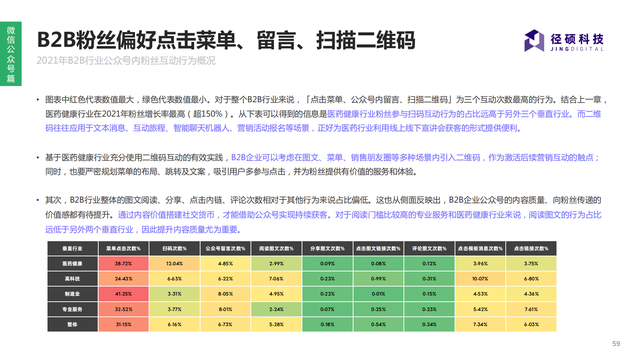Click the blue text beginning B2B企业可以考虑在图文
The width and height of the screenshot is (640, 360).
(415, 158)
